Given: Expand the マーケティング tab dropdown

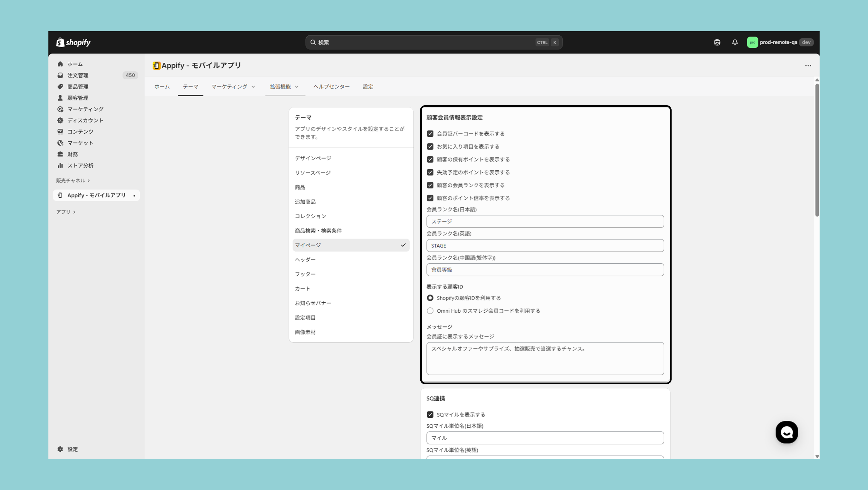Looking at the screenshot, I should 233,87.
